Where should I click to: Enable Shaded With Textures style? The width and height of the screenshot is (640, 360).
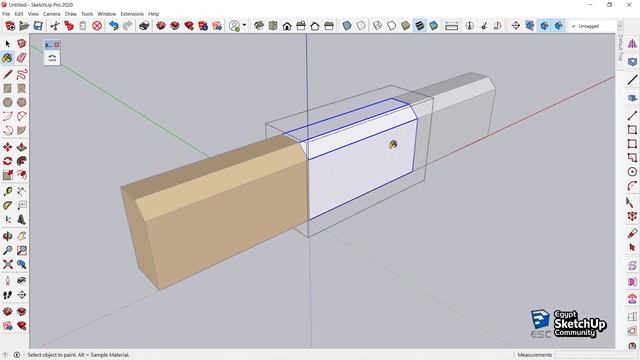click(420, 26)
